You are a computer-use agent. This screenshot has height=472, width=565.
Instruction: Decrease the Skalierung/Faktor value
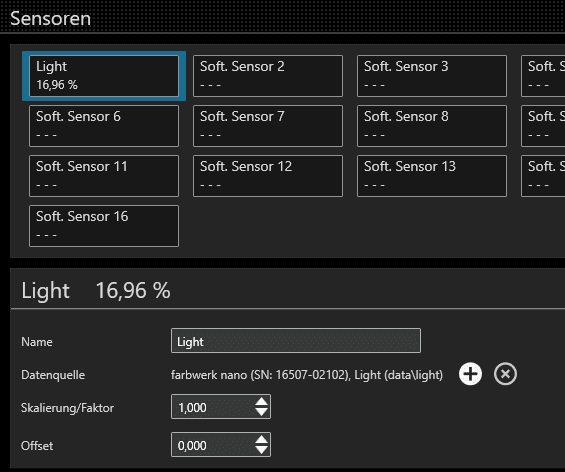[x=261, y=412]
